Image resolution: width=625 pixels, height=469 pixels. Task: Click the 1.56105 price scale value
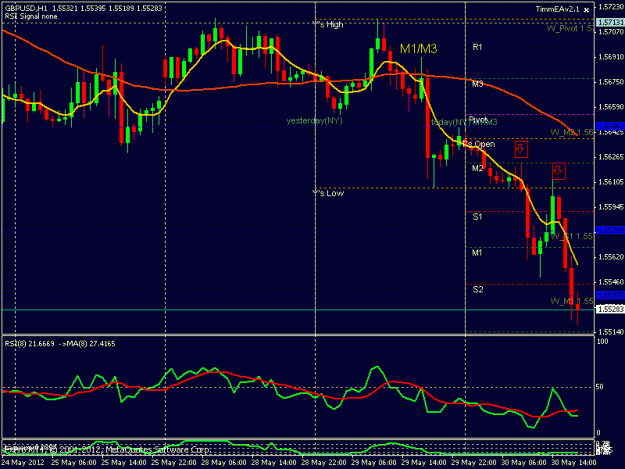point(611,182)
